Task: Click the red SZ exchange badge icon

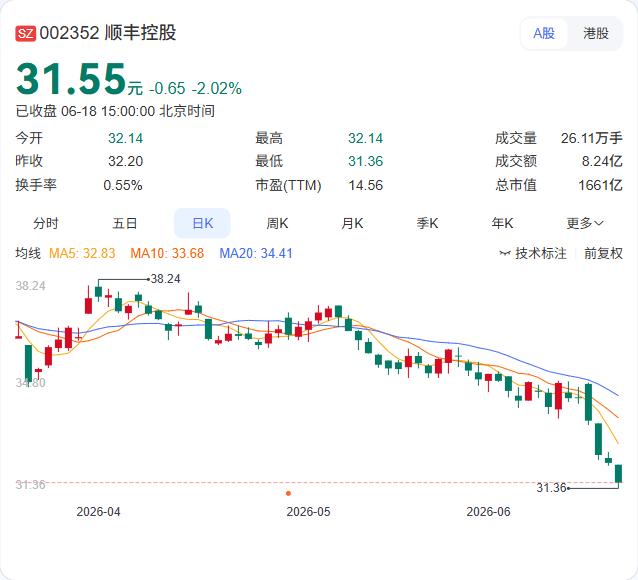Action: pos(26,33)
